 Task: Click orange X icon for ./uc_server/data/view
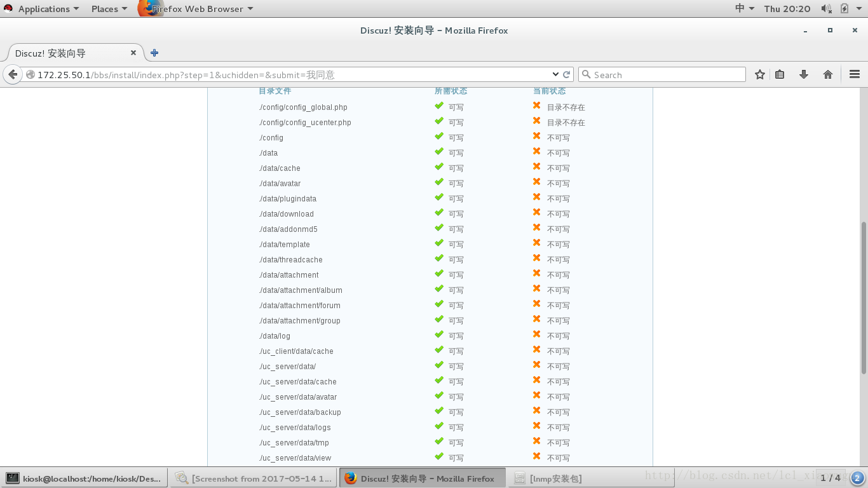click(x=537, y=456)
